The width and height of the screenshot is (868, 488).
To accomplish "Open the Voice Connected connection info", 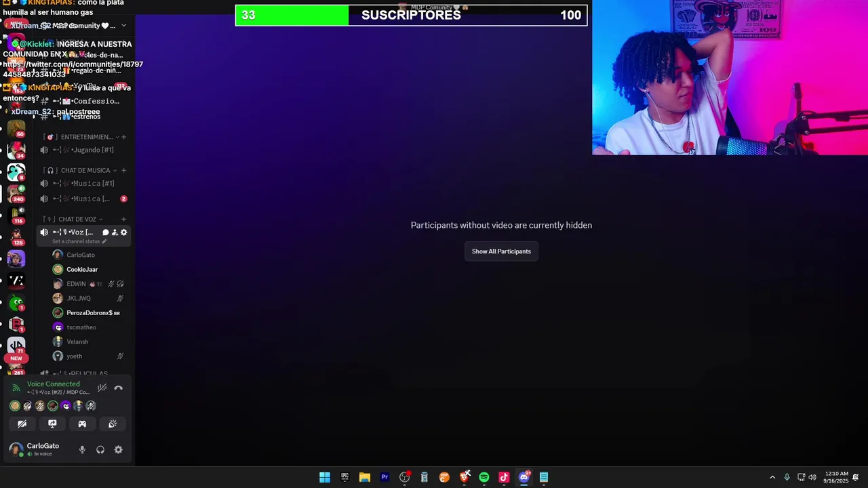I will click(53, 384).
